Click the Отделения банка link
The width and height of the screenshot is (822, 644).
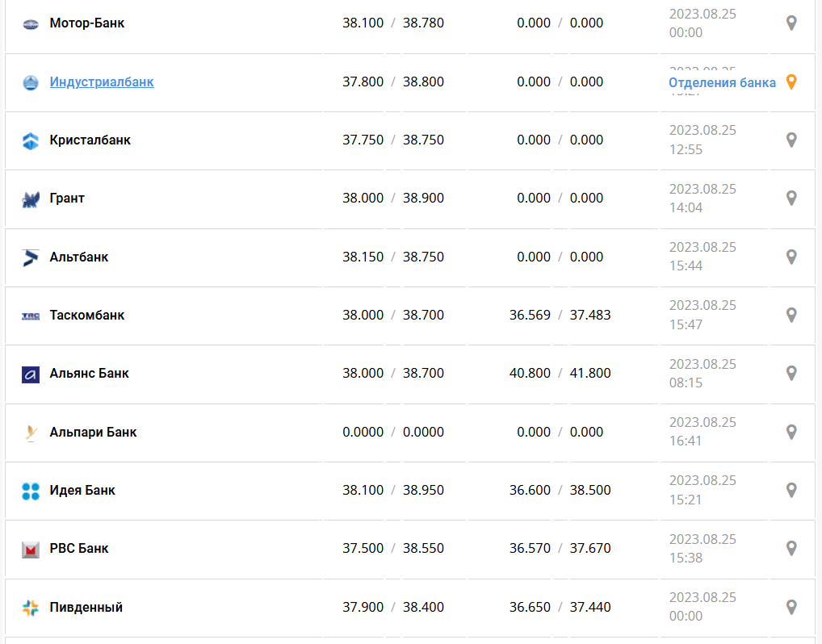tap(722, 82)
